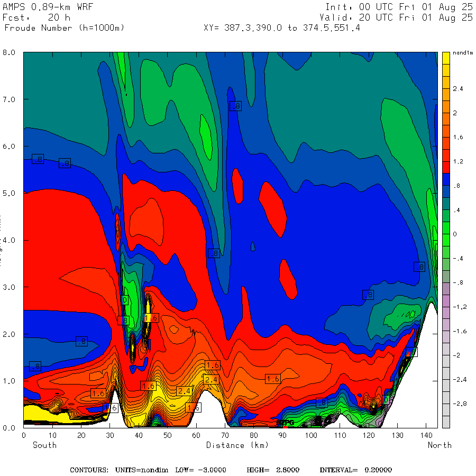
Task: Click the '1.0' height axis tick label
Action: click(9, 381)
